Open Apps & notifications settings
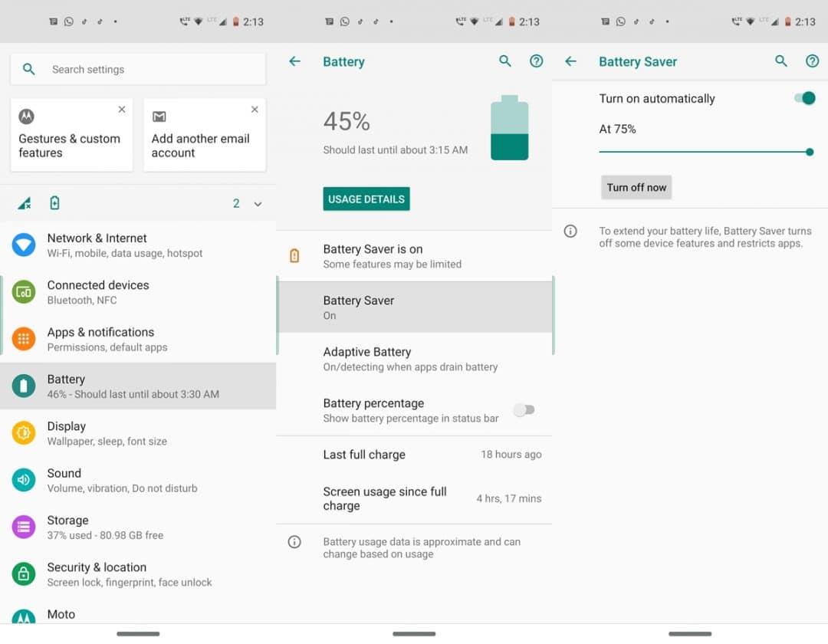This screenshot has height=644, width=828. 138,339
